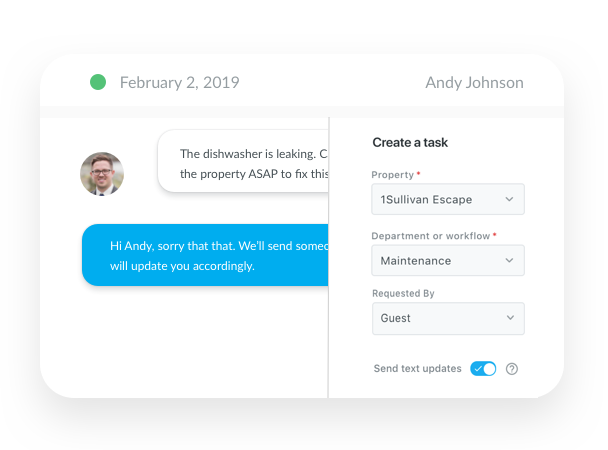
Task: Click the chevron arrow beside 1Sullivan Escape
Action: click(x=509, y=200)
